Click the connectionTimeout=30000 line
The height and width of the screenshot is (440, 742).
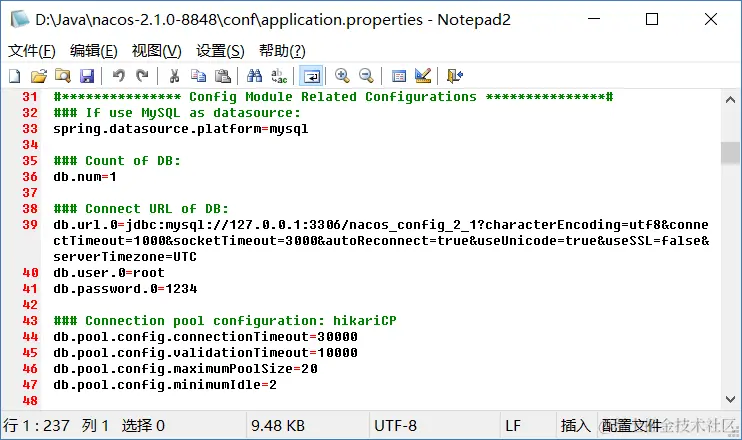pos(205,337)
